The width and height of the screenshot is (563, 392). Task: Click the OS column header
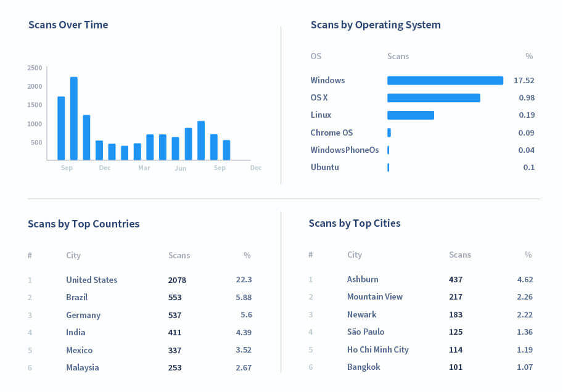(316, 56)
